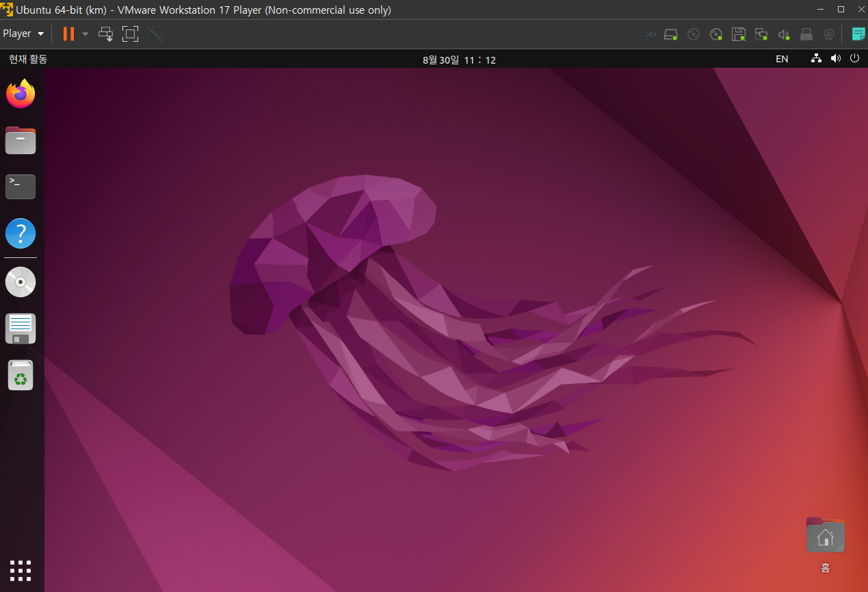Screen dimensions: 868x592
Task: Open the calendar from the 8월 30일 clock
Action: 459,60
